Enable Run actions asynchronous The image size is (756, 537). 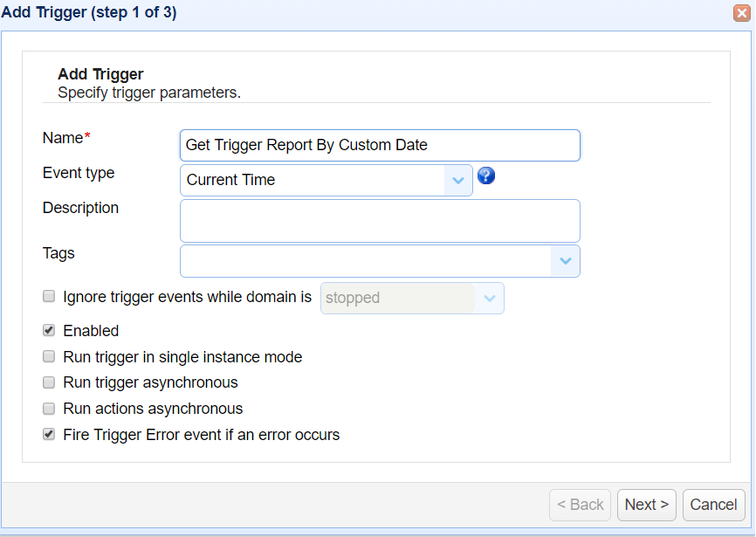[49, 408]
